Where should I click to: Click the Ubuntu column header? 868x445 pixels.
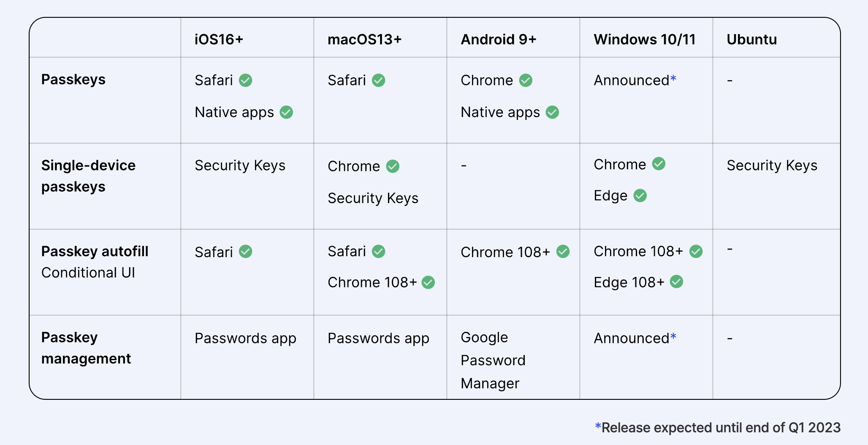point(751,39)
